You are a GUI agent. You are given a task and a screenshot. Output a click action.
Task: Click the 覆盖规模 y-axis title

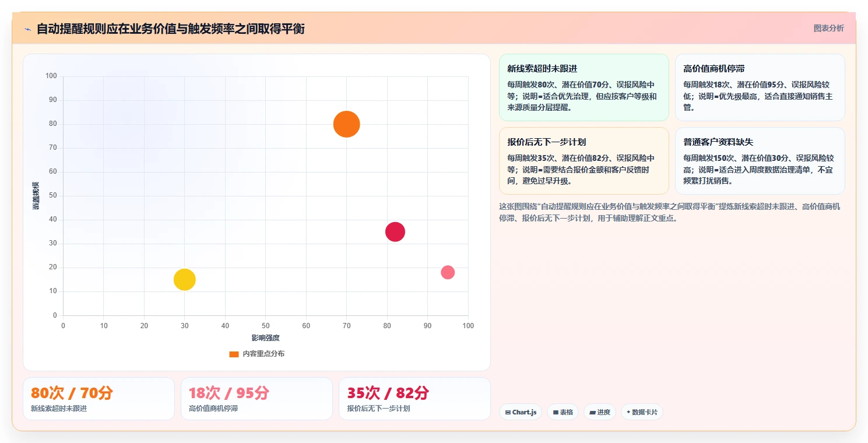(36, 196)
